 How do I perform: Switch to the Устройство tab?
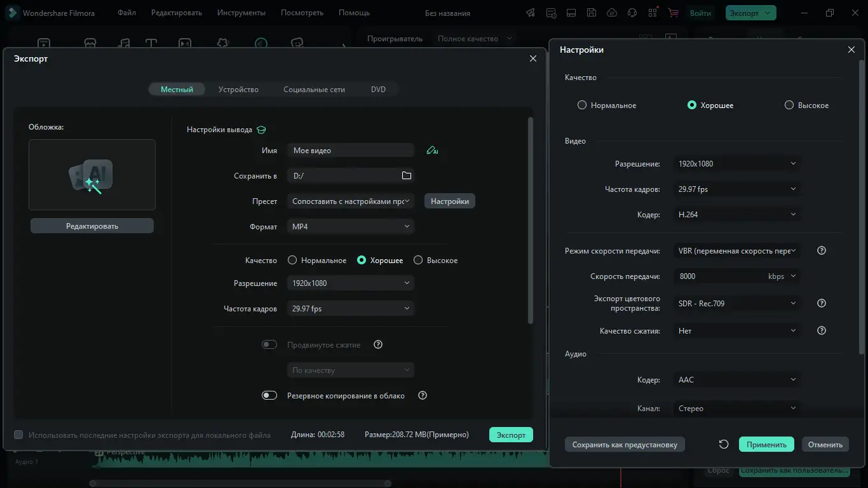(238, 90)
